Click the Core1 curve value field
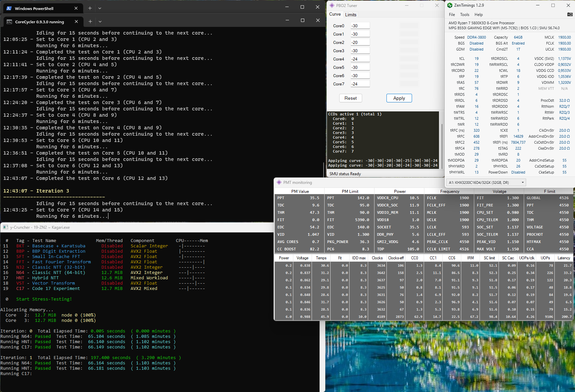575x392 pixels. (360, 34)
